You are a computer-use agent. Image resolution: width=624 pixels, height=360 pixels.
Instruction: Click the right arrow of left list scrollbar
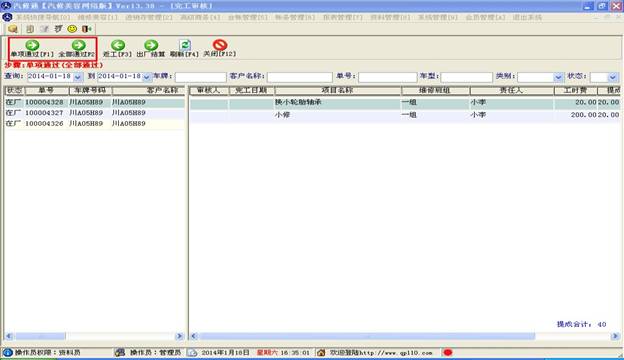point(179,336)
